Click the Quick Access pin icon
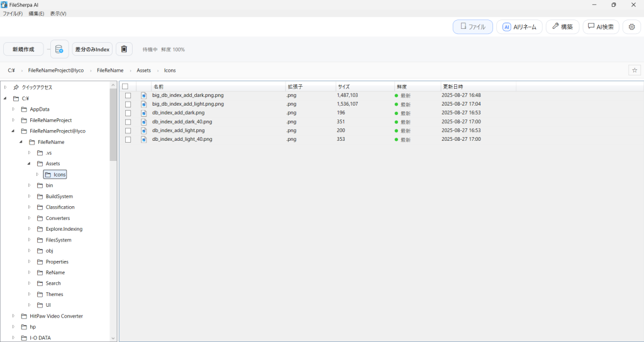The image size is (644, 342). [x=16, y=87]
